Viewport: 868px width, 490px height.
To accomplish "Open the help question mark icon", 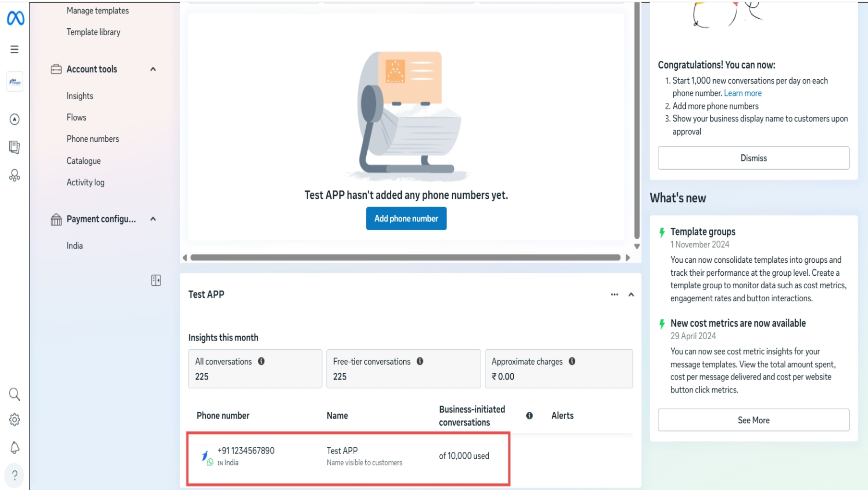I will 14,475.
